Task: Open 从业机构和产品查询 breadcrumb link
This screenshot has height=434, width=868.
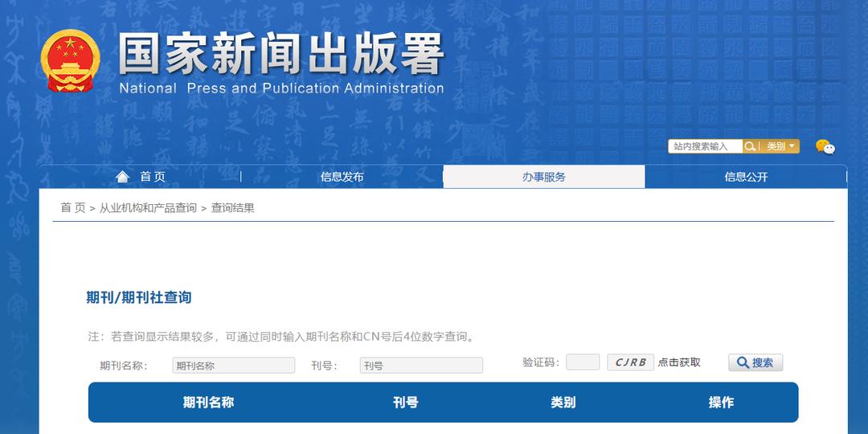Action: tap(148, 208)
